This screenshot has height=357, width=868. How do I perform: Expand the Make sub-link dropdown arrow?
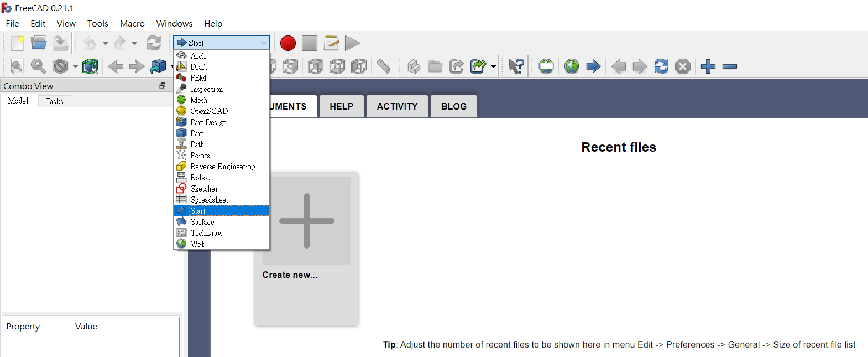tap(493, 66)
